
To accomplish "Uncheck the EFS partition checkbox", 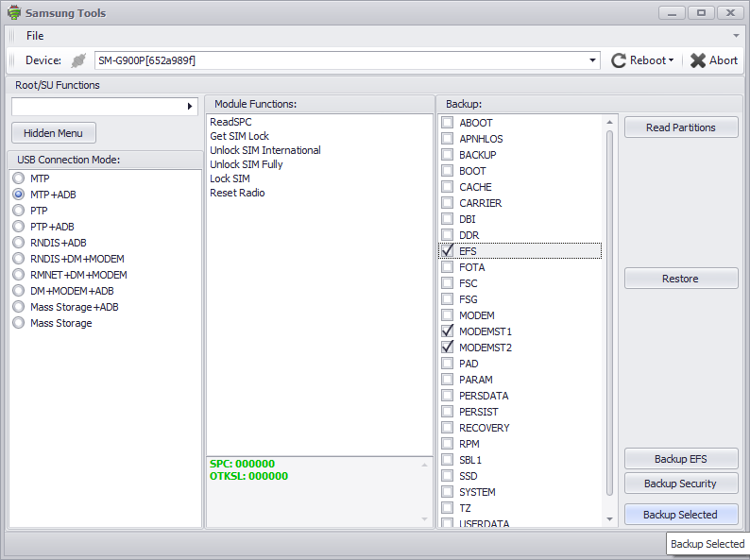I will point(447,250).
